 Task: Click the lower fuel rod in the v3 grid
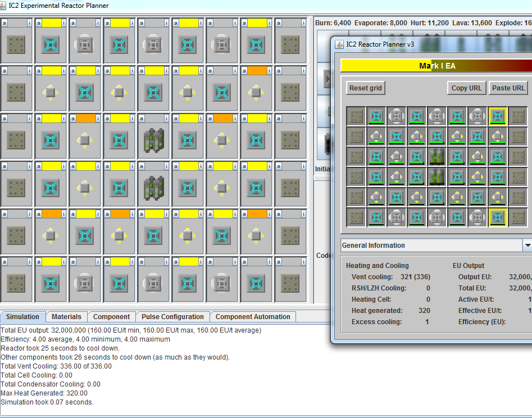pyautogui.click(x=437, y=177)
